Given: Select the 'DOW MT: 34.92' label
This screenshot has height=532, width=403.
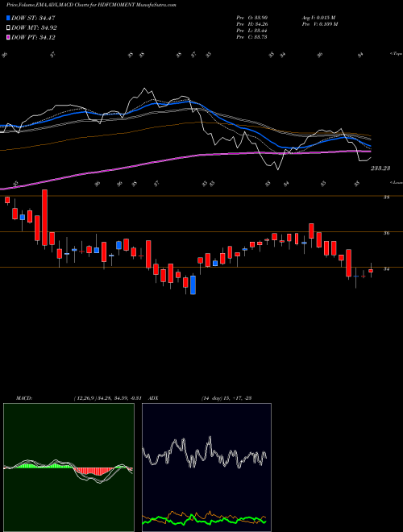Looking at the screenshot, I should click(34, 28).
